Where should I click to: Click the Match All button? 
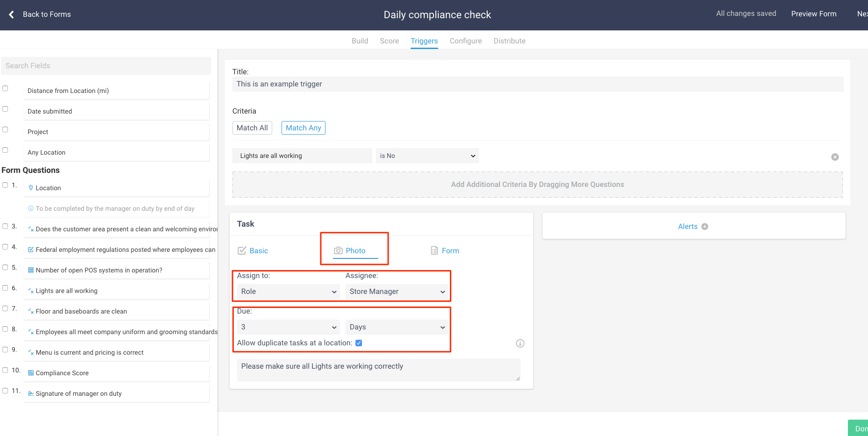tap(252, 128)
